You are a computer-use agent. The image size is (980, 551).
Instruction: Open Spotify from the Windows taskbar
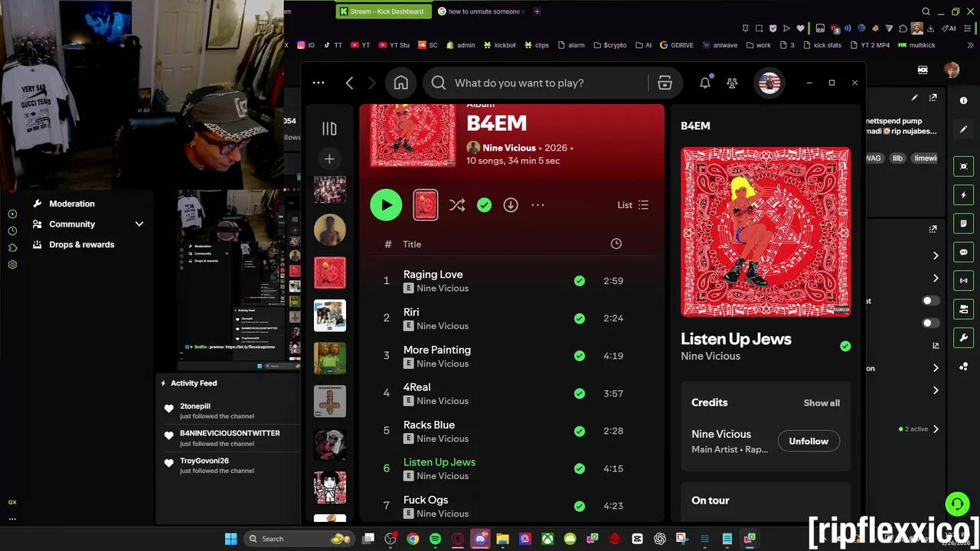(435, 539)
